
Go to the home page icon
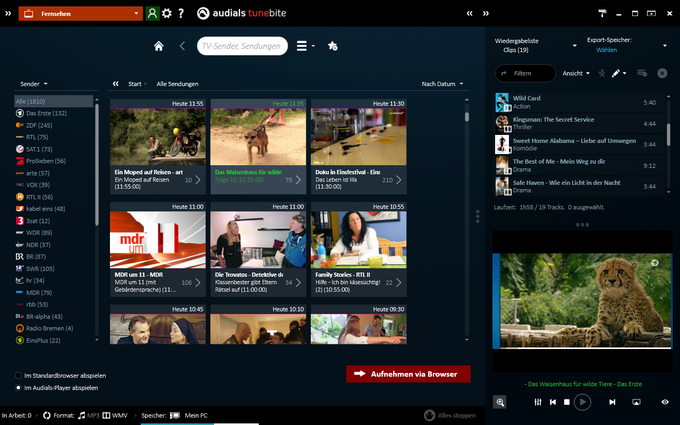click(159, 46)
